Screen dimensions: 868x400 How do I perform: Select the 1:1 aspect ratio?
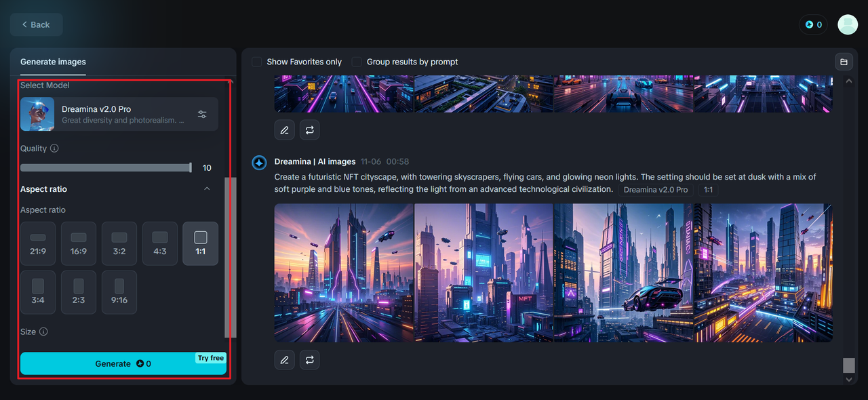201,243
